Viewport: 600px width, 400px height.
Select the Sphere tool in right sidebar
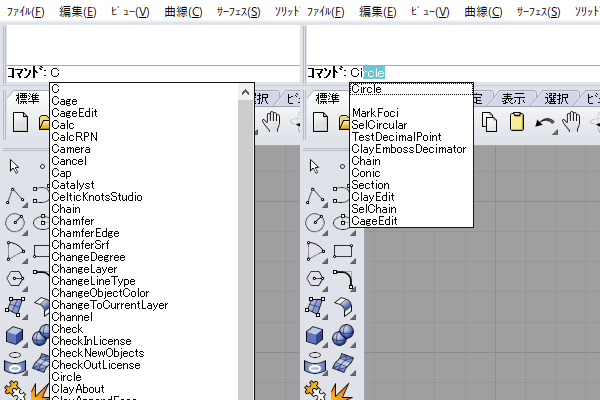pyautogui.click(x=342, y=333)
